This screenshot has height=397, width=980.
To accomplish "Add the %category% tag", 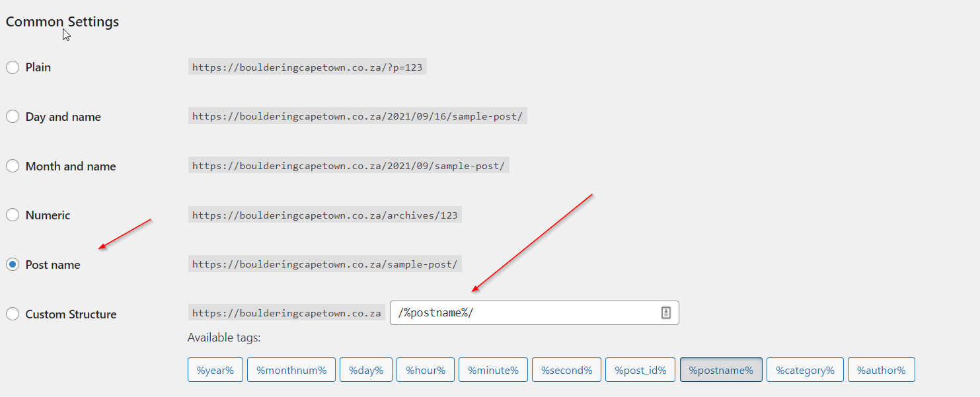I will 805,370.
